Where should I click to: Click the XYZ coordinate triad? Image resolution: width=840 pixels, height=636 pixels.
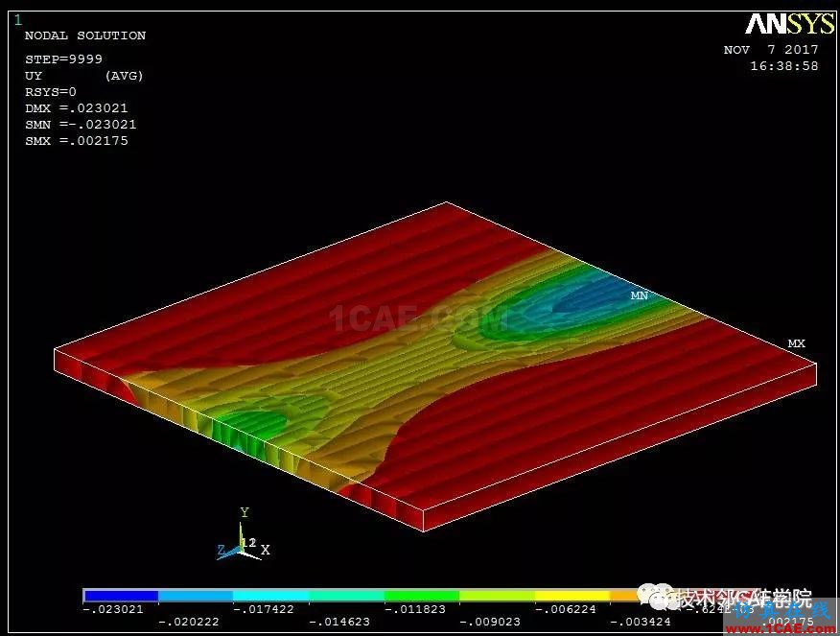244,534
